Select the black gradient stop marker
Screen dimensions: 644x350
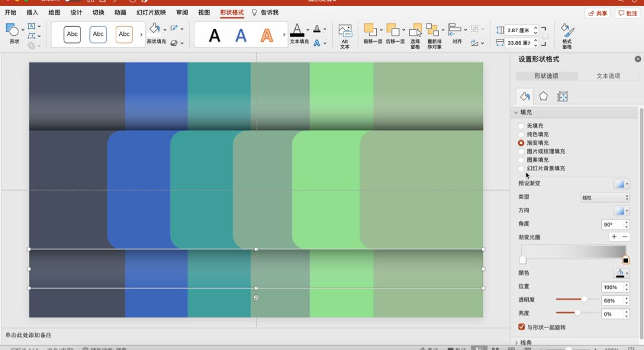point(626,260)
